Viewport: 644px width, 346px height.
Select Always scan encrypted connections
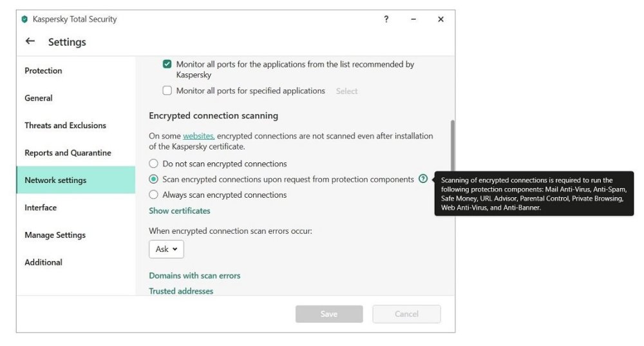(x=154, y=195)
